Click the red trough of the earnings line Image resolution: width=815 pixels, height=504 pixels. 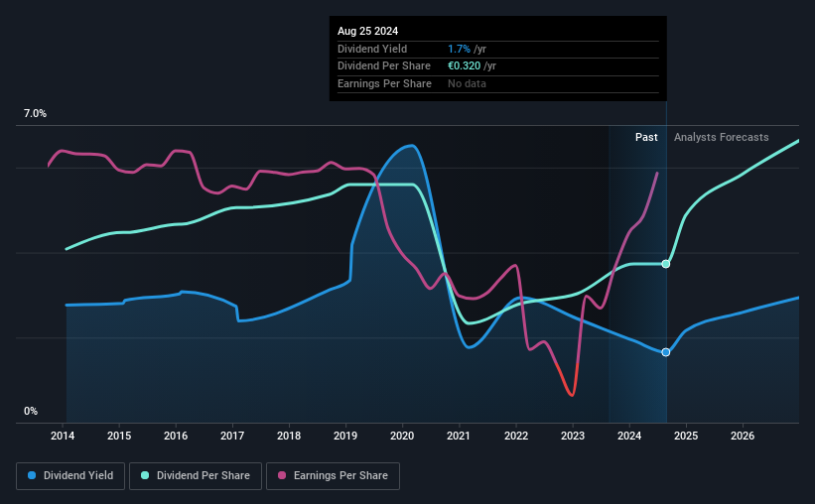(x=571, y=393)
